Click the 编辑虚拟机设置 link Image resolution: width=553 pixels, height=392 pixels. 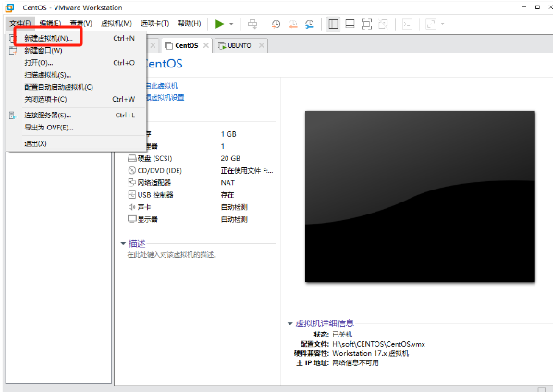(165, 98)
